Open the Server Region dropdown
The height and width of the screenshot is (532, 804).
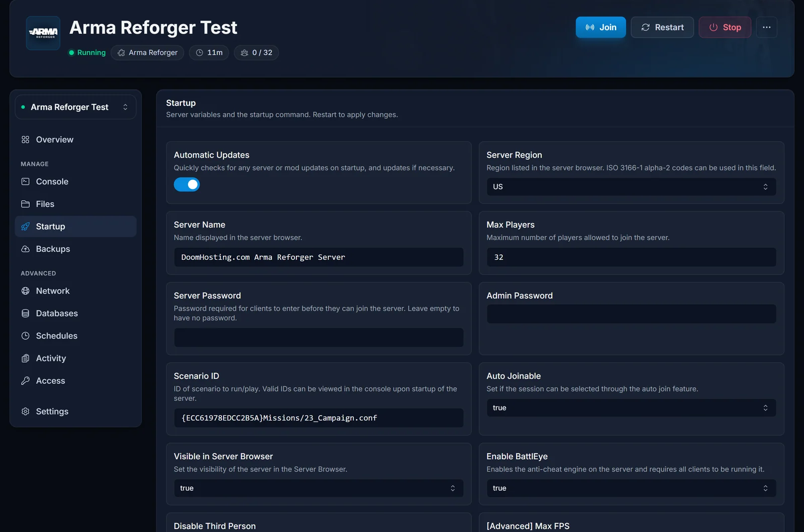pyautogui.click(x=631, y=187)
